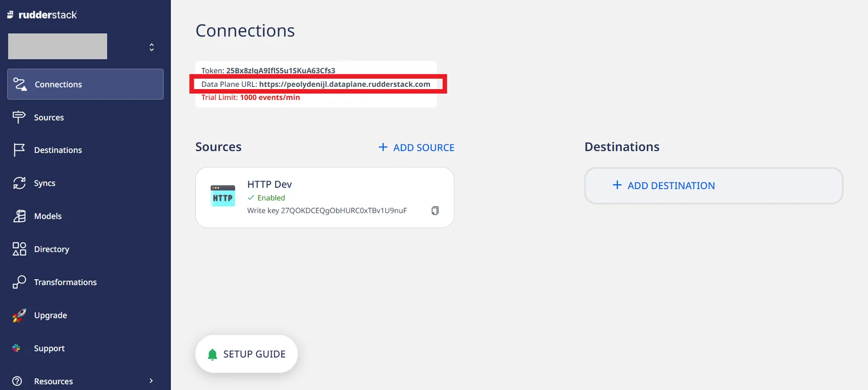Click the Enabled status label
This screenshot has height=390, width=868.
pos(271,198)
